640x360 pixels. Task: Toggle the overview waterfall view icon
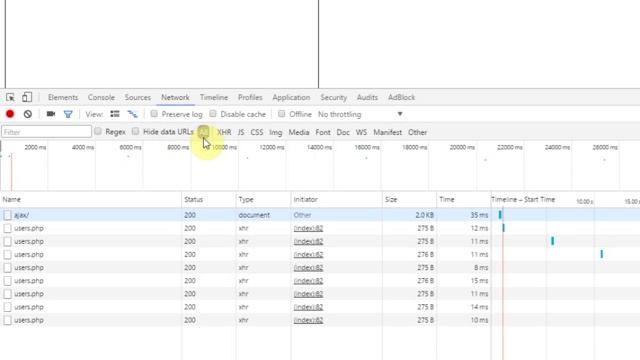coord(132,114)
